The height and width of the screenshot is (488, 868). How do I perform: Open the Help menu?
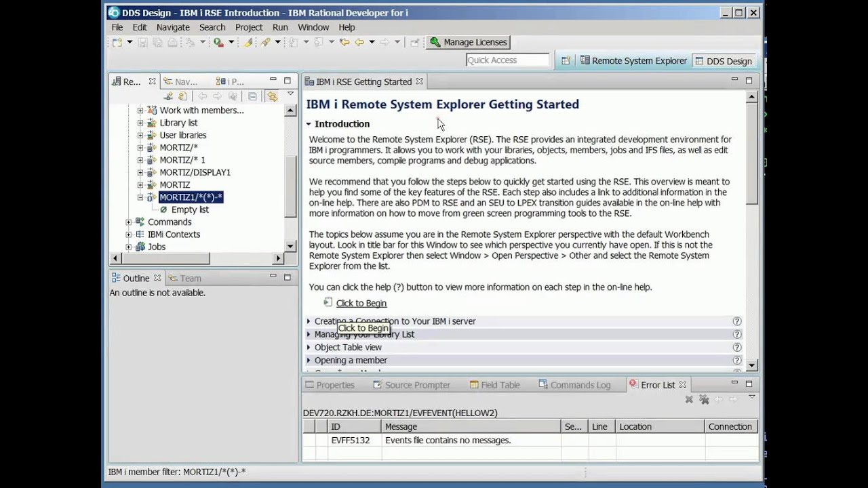point(347,27)
